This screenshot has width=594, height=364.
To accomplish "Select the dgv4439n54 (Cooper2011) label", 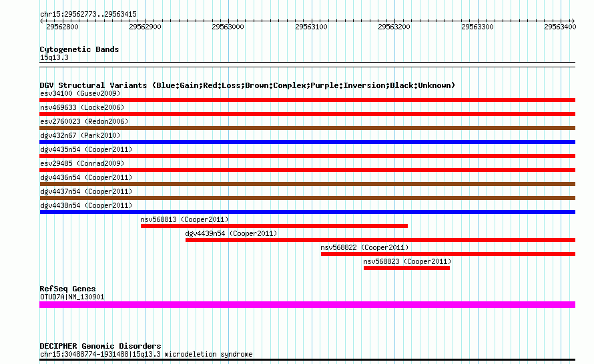I will pos(231,233).
